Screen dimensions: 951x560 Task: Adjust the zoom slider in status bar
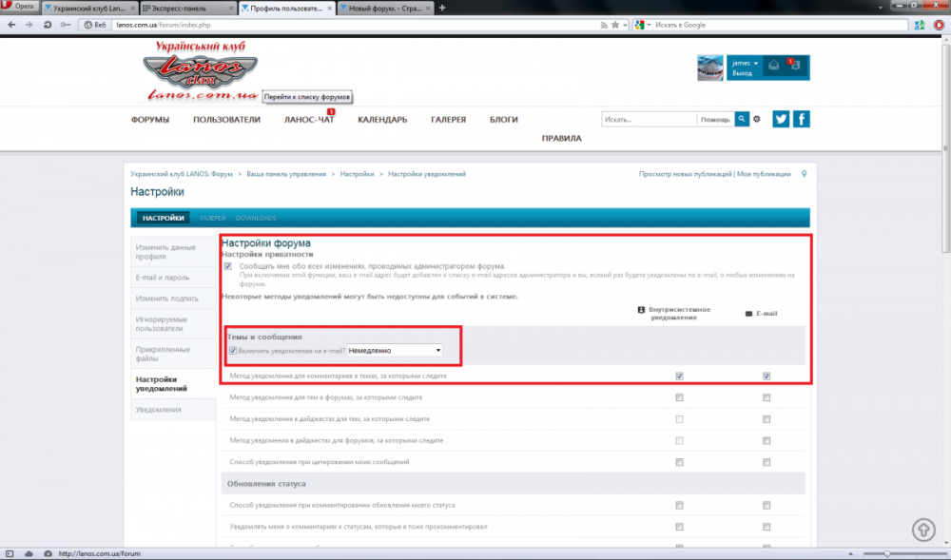[x=887, y=553]
